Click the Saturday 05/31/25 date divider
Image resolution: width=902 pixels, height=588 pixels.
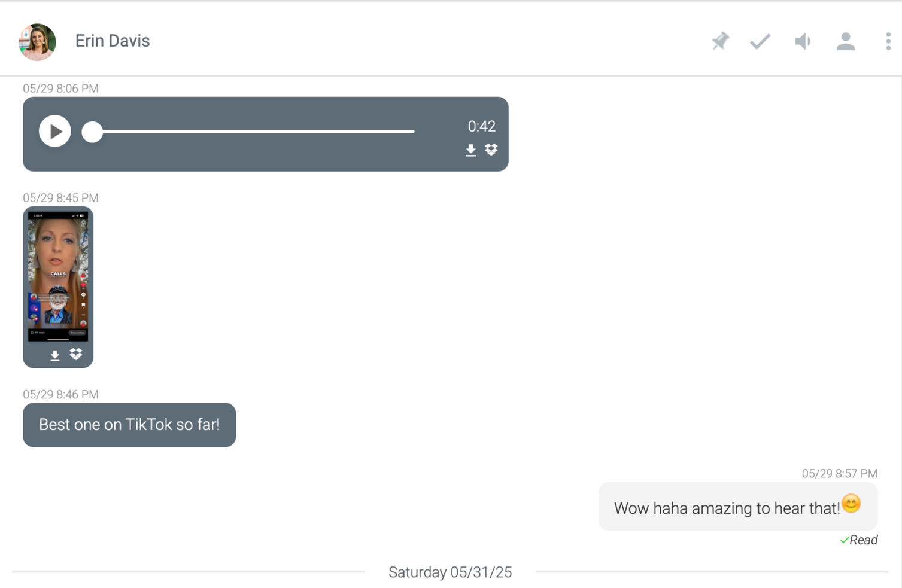point(450,572)
